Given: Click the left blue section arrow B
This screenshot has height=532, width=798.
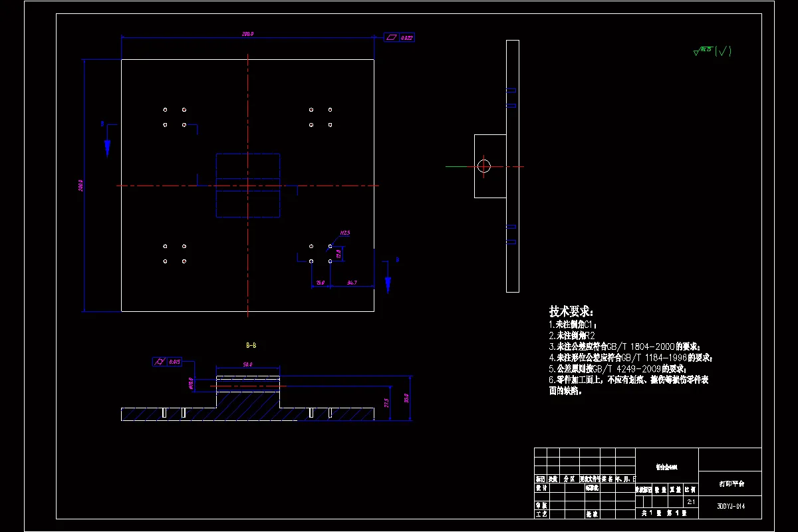Looking at the screenshot, I should pyautogui.click(x=107, y=148).
